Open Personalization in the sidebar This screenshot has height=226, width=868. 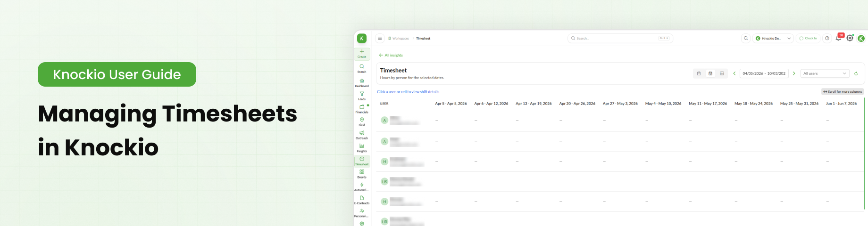pos(362,213)
